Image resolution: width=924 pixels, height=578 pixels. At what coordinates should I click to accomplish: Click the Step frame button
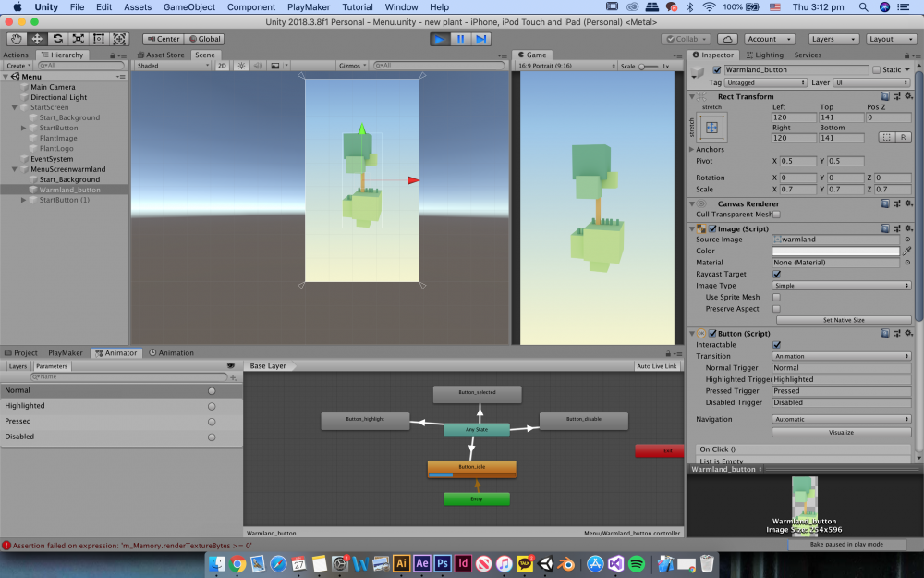pos(480,39)
